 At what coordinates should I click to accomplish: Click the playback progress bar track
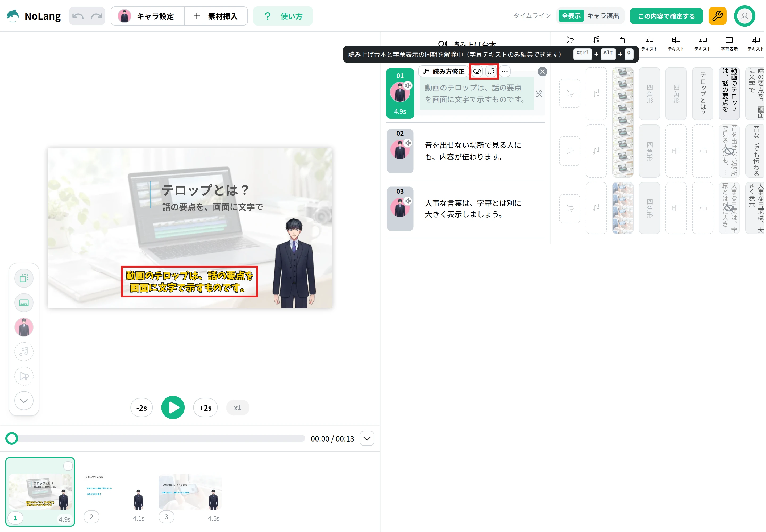tap(158, 438)
